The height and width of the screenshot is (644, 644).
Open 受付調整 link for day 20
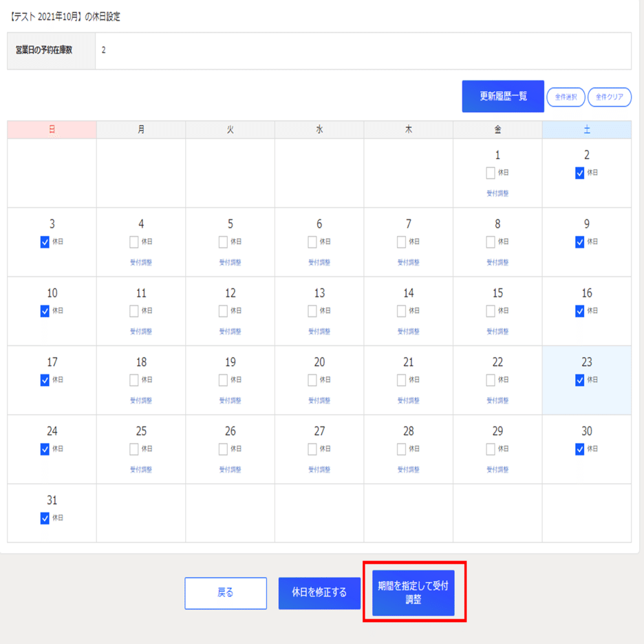click(x=319, y=400)
